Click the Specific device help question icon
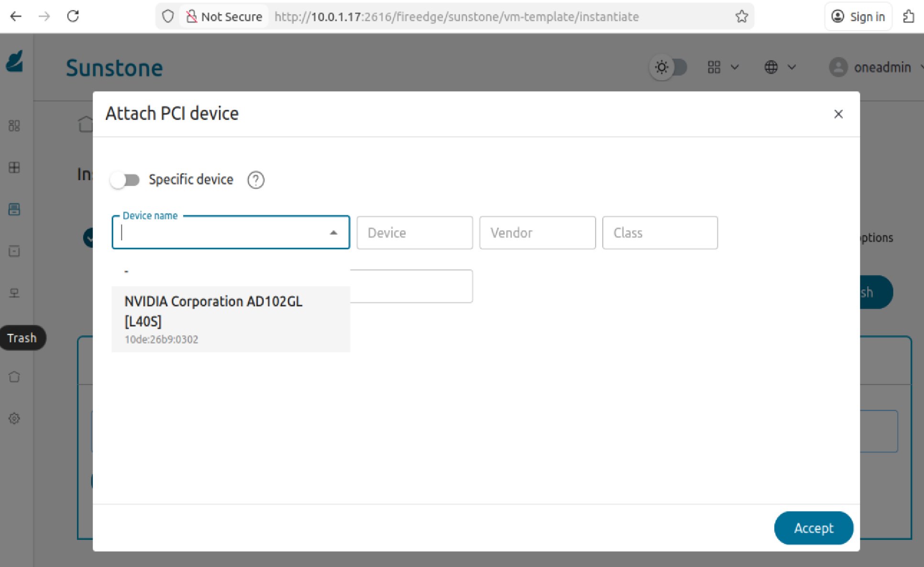 [x=256, y=180]
